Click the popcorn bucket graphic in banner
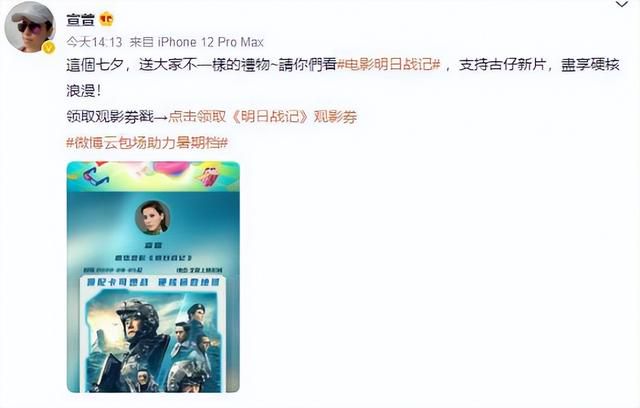The height and width of the screenshot is (408, 640). pyautogui.click(x=208, y=176)
